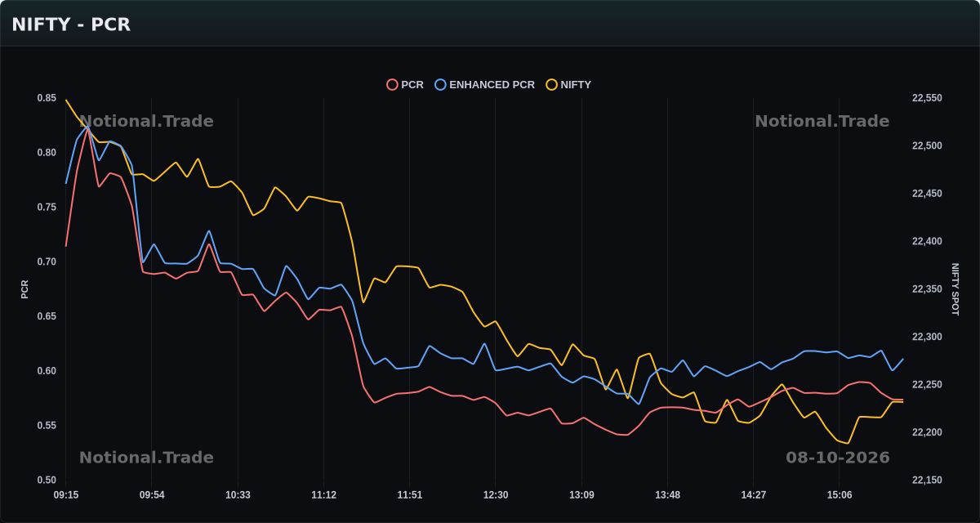Click the 0.60 PCR axis tick
The image size is (980, 523).
click(47, 371)
